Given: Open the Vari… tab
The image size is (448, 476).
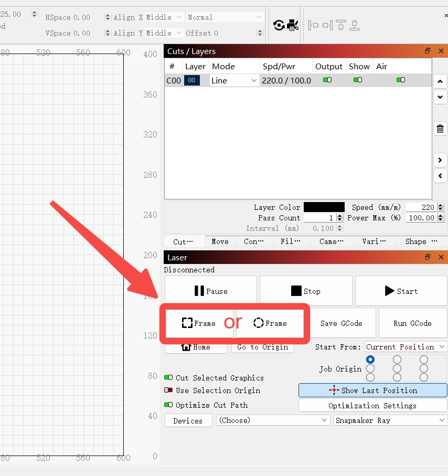Looking at the screenshot, I should point(374,241).
